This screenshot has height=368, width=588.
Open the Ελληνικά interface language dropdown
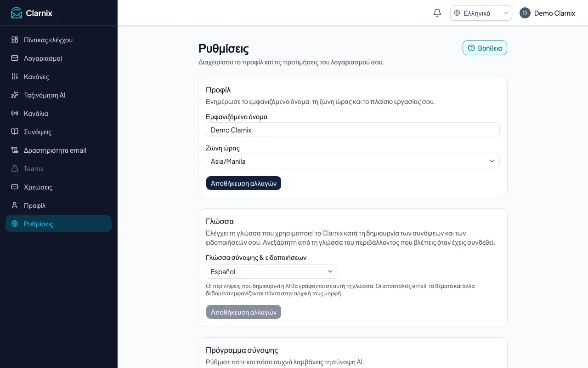coord(481,13)
